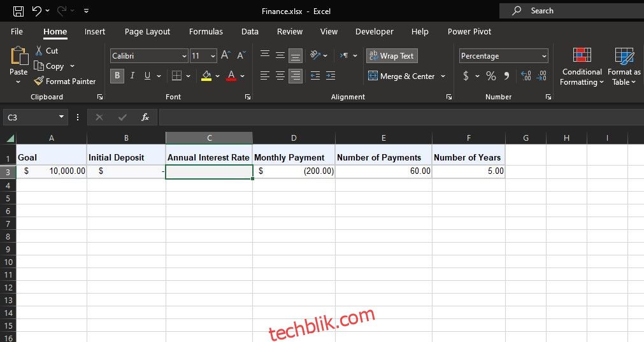
Task: Toggle Underline formatting
Action: click(x=147, y=76)
